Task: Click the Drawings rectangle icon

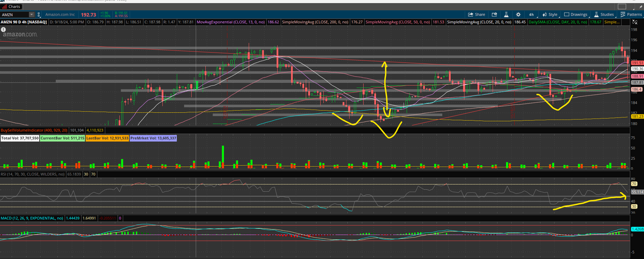Action: click(x=567, y=14)
